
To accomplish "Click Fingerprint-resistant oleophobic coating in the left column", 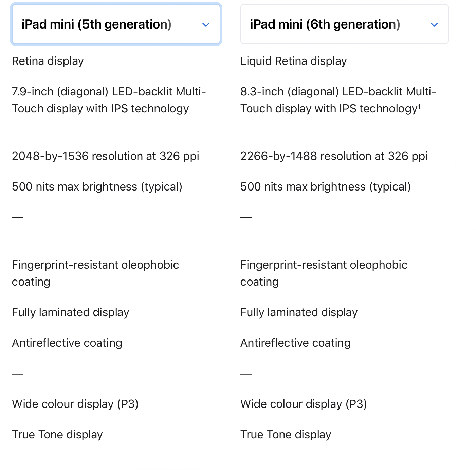I will 95,273.
